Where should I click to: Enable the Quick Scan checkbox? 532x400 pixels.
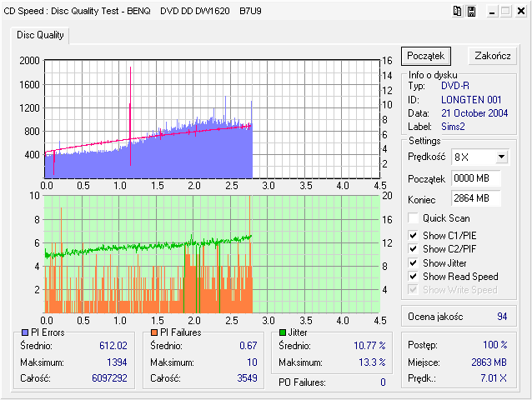(x=413, y=218)
